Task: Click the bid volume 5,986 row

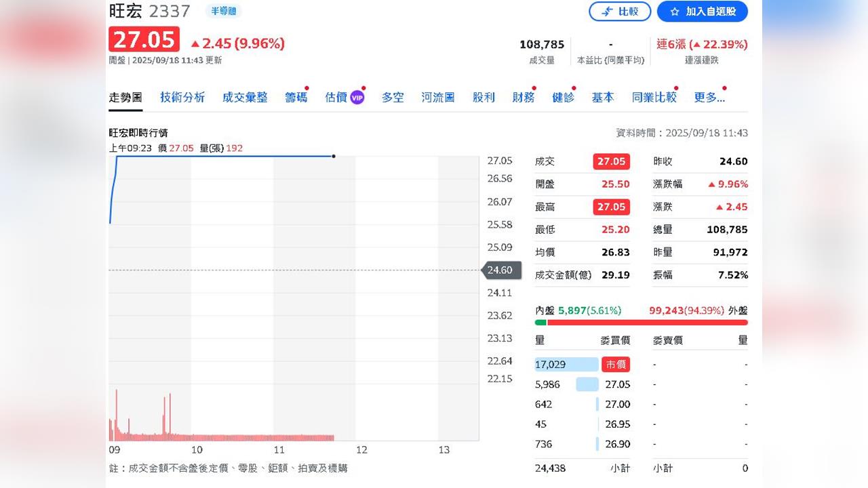Action: 583,384
